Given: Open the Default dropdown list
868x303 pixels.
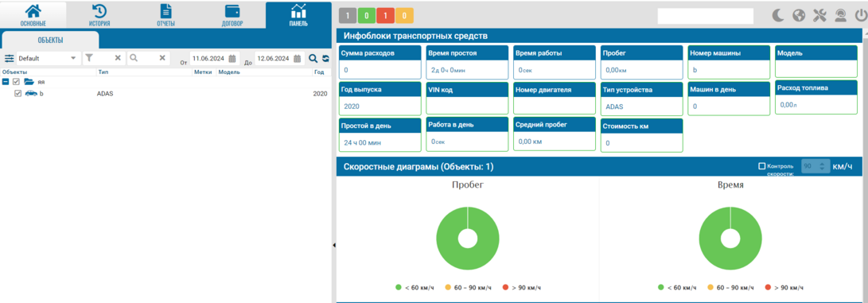Looking at the screenshot, I should [x=49, y=58].
